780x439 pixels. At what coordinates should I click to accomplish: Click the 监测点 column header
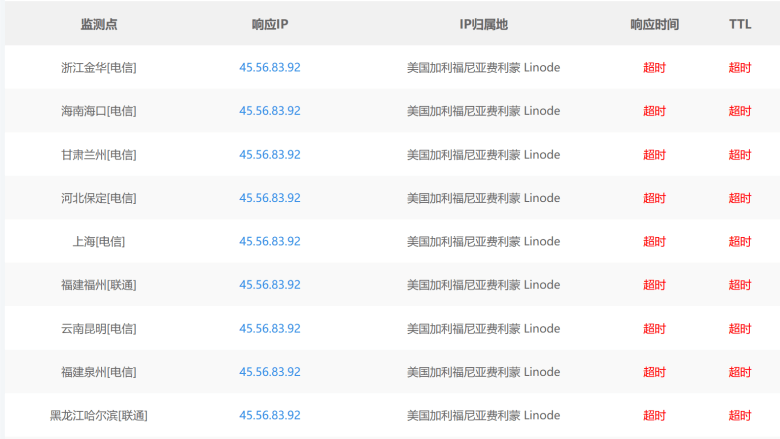point(98,24)
